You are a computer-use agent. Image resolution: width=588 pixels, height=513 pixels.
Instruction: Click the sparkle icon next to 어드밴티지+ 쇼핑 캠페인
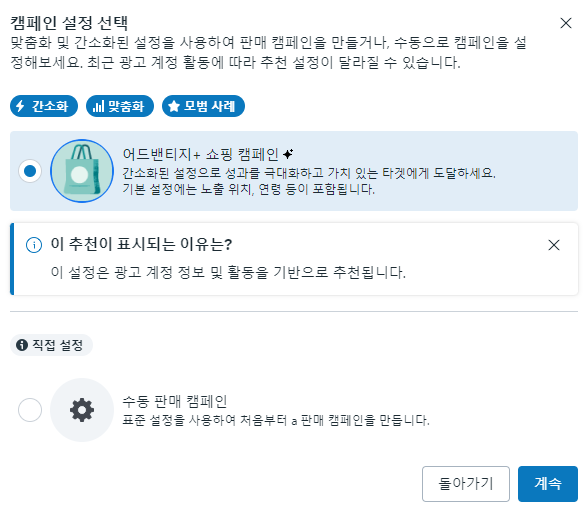[x=288, y=154]
